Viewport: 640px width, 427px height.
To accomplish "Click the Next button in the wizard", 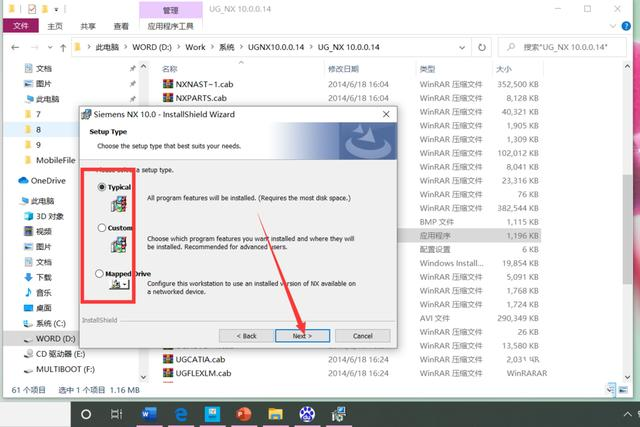I will click(302, 336).
